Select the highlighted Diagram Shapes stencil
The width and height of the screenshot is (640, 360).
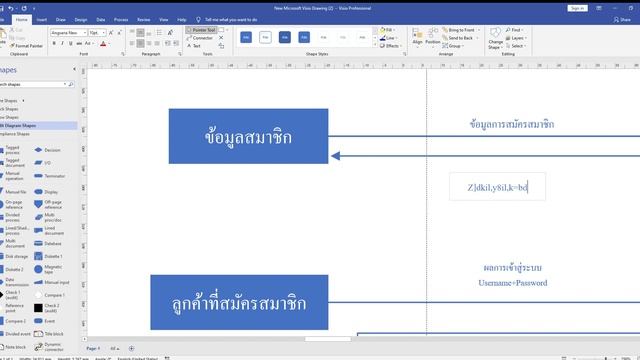coord(38,126)
